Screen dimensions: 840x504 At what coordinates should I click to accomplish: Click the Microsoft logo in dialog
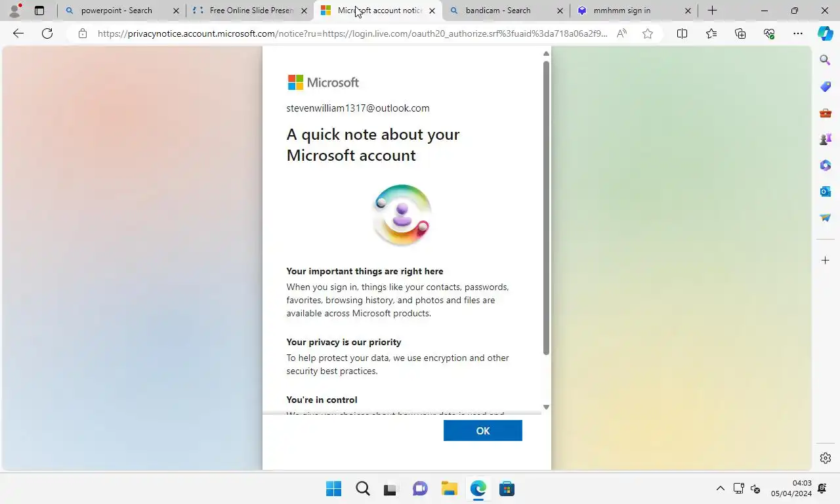[x=324, y=82]
